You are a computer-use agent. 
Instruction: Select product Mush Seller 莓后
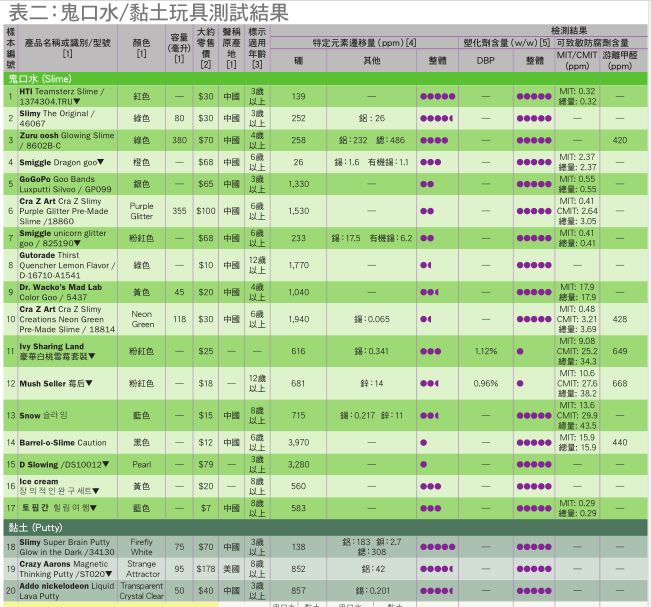pyautogui.click(x=56, y=383)
